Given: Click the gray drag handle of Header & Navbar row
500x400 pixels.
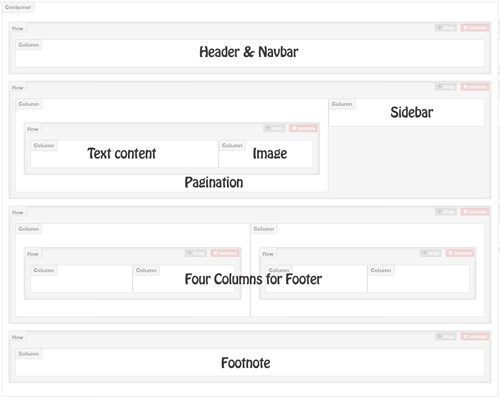Looking at the screenshot, I should pyautogui.click(x=445, y=28).
